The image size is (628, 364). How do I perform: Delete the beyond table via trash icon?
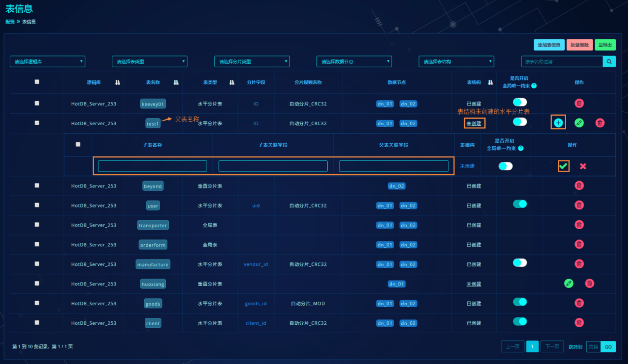(x=579, y=186)
